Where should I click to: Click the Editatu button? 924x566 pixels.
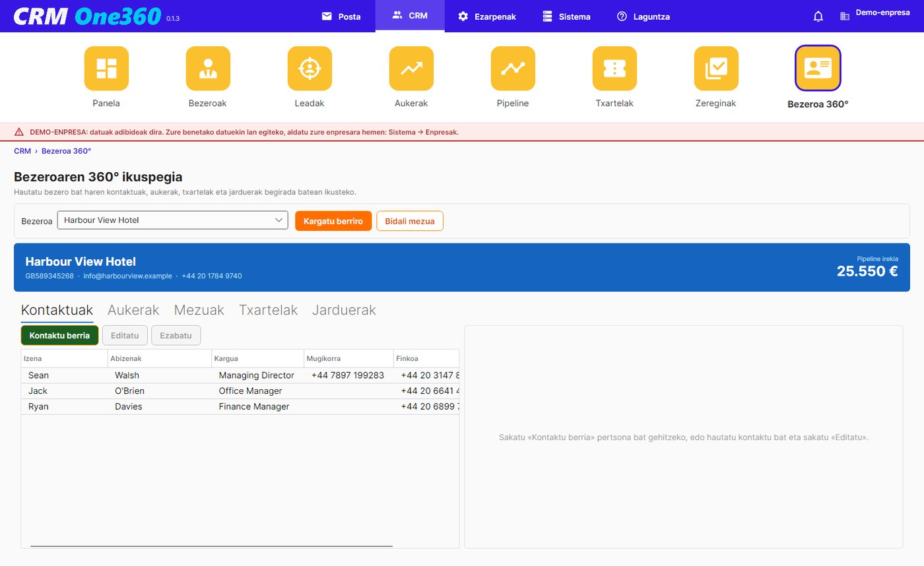point(125,335)
